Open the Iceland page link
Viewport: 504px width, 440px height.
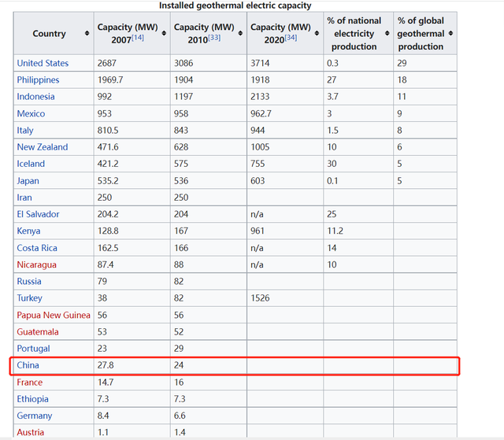pyautogui.click(x=31, y=164)
